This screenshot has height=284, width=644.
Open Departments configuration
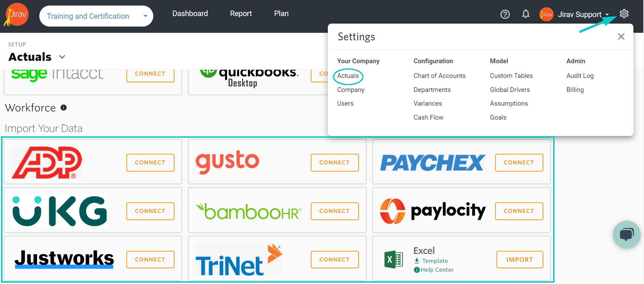pos(432,90)
